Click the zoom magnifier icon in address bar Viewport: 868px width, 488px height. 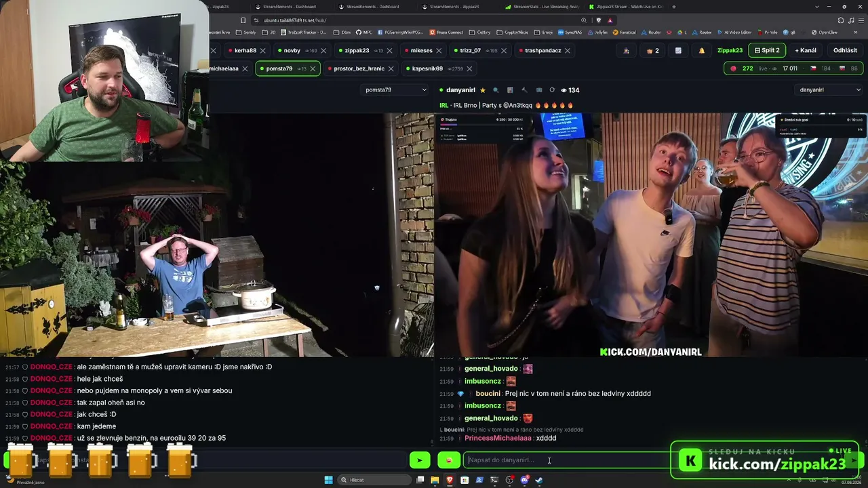coord(584,20)
